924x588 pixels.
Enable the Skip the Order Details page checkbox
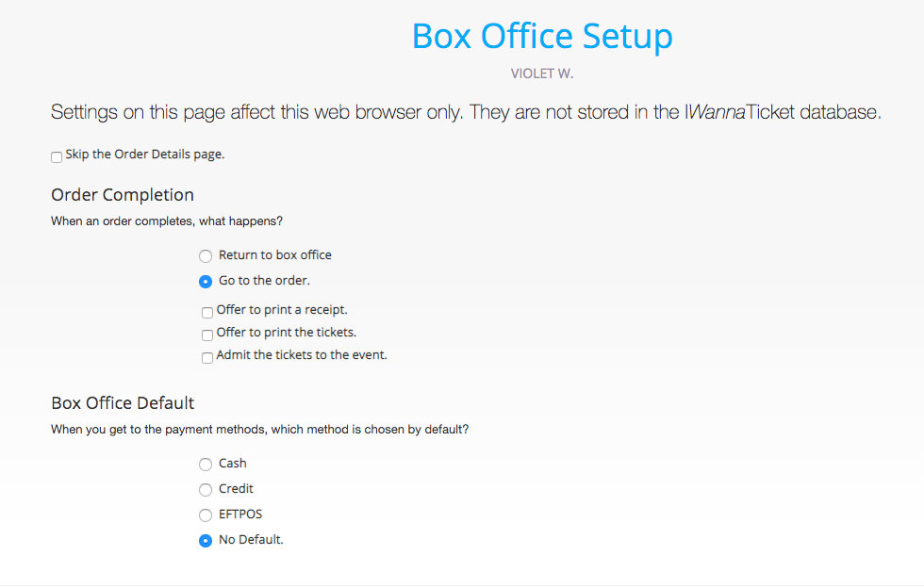[57, 156]
